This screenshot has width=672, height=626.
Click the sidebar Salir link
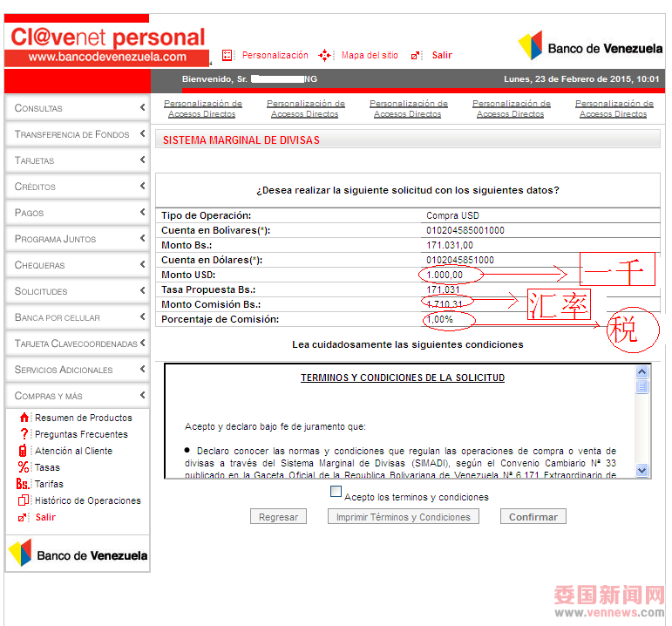[x=45, y=518]
